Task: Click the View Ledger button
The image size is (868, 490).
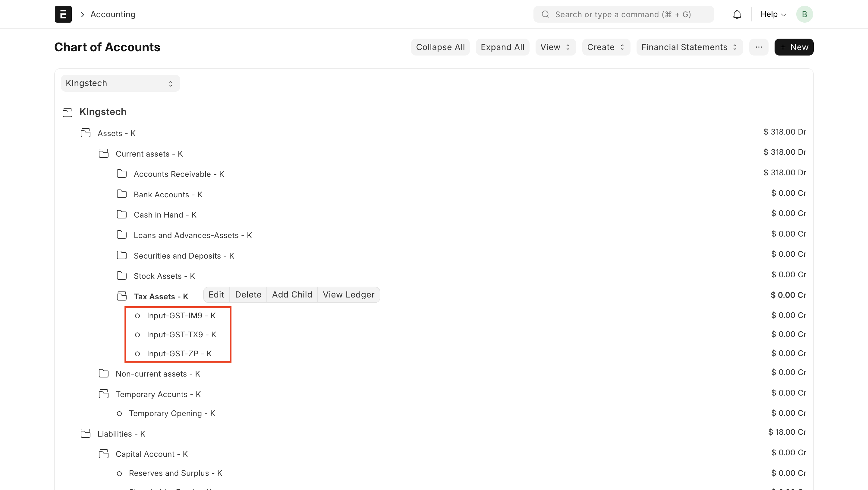Action: point(348,295)
